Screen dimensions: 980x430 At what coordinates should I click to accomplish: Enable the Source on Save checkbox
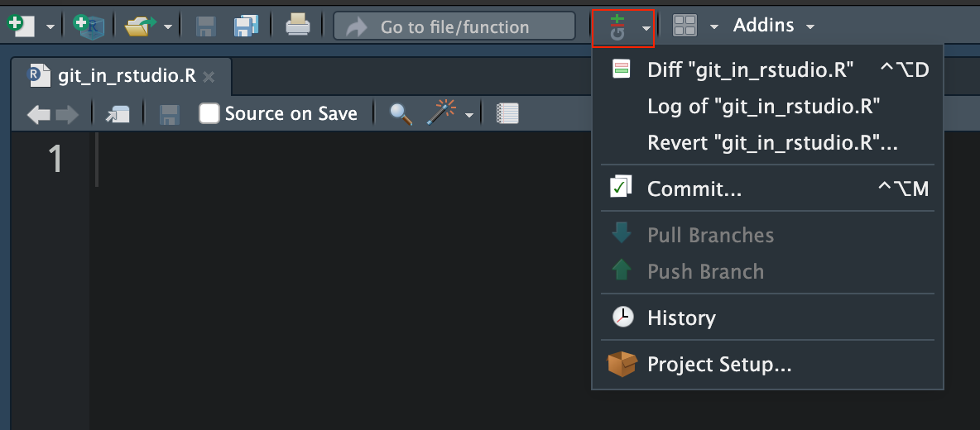[209, 113]
